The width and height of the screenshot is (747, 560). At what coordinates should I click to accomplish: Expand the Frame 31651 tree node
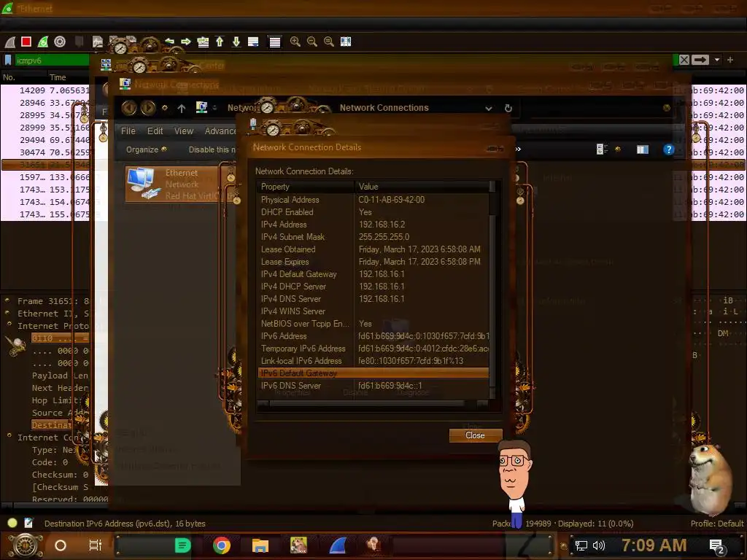pyautogui.click(x=7, y=300)
